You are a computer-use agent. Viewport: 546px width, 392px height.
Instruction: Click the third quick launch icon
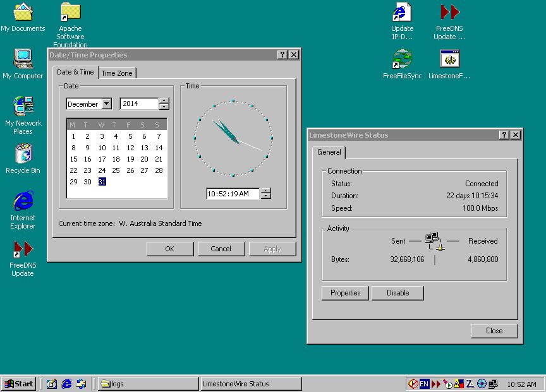pyautogui.click(x=81, y=384)
